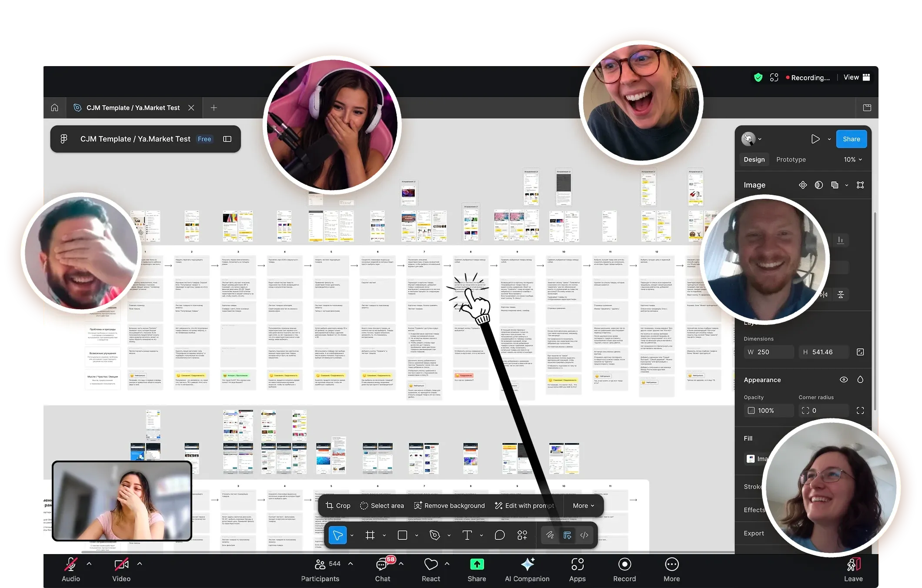Click the blue Share button in Figma

point(851,139)
